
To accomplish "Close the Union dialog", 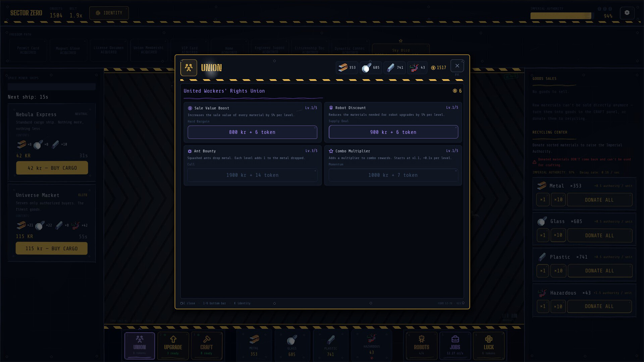I will [x=457, y=66].
